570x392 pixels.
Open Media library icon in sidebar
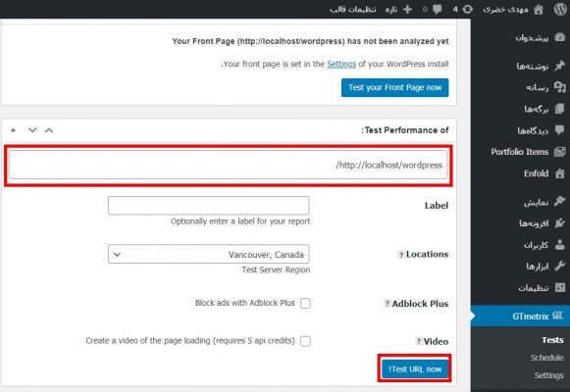560,87
